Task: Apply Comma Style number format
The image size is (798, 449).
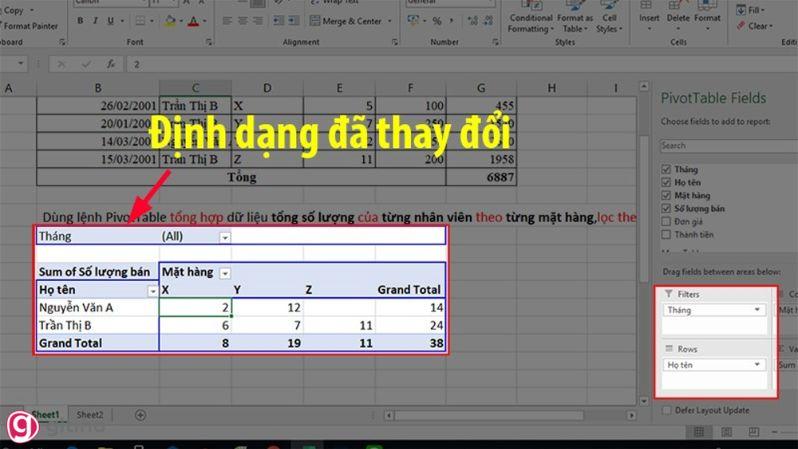Action: [x=451, y=21]
